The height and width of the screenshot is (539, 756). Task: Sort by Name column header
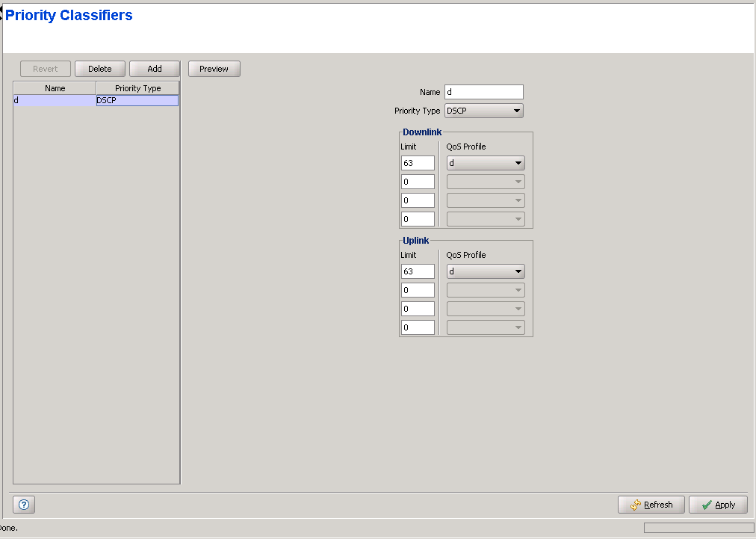pyautogui.click(x=55, y=88)
